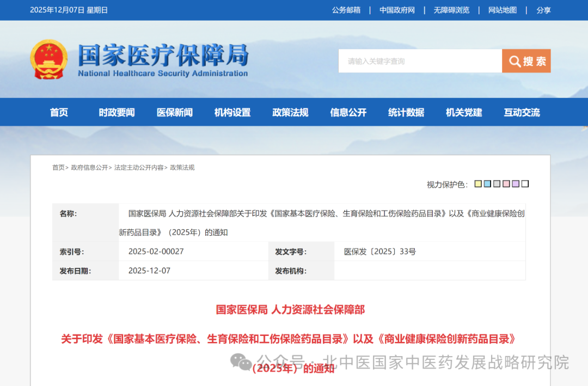Switch to the 医保新闻 section
This screenshot has width=588, height=386.
[174, 112]
